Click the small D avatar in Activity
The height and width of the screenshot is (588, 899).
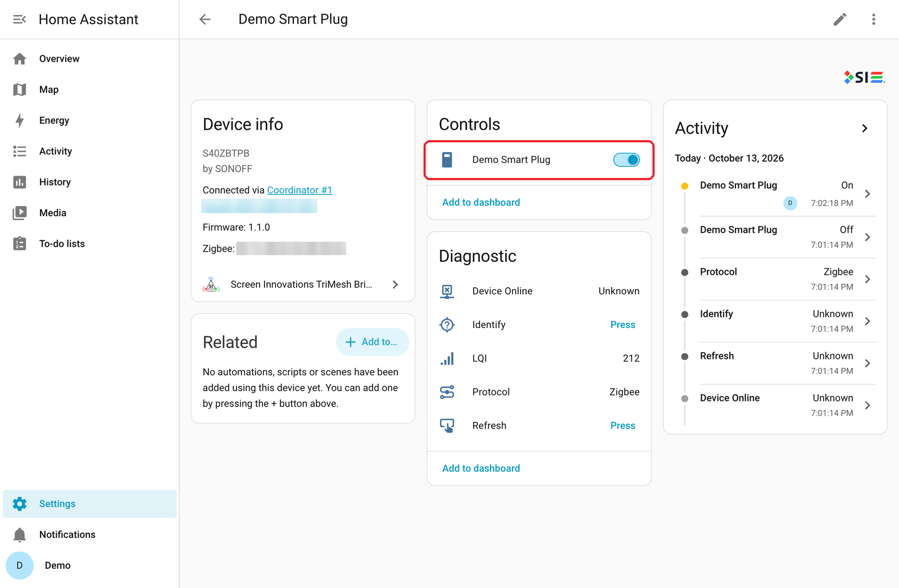pos(790,203)
